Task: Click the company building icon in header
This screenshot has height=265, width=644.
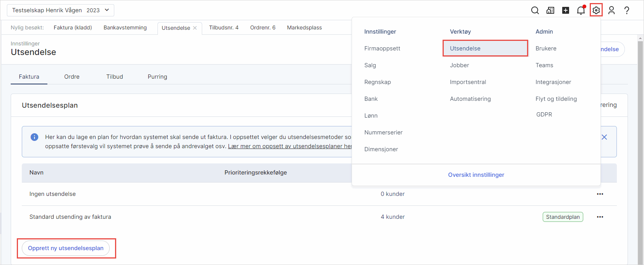Action: [x=550, y=10]
